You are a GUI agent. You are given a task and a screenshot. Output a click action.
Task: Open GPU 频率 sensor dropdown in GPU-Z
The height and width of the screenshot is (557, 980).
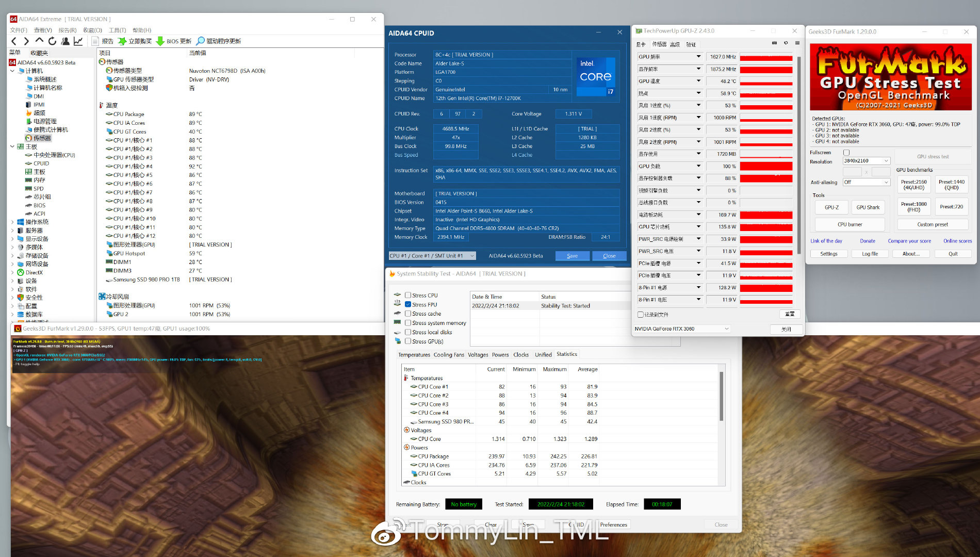coord(699,57)
